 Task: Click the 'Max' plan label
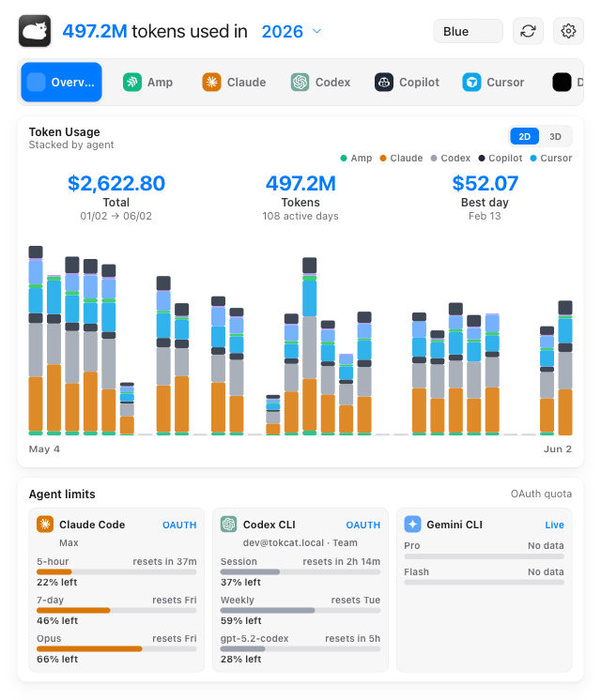(69, 543)
